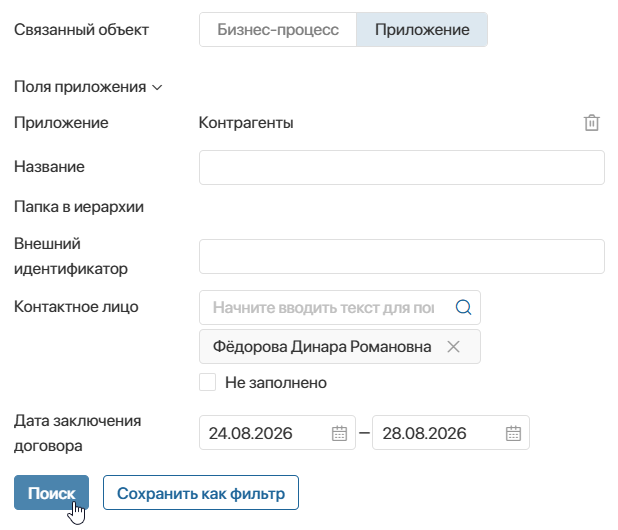The image size is (618, 530).
Task: Delete the Контрагенты application with trash icon
Action: click(x=591, y=123)
